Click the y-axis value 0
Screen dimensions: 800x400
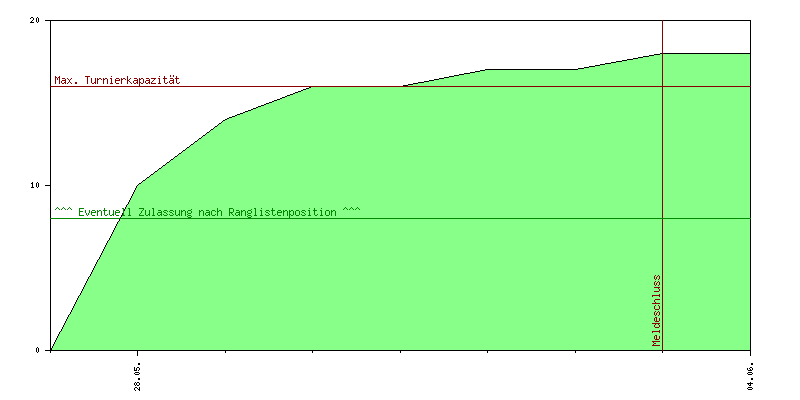[38, 350]
